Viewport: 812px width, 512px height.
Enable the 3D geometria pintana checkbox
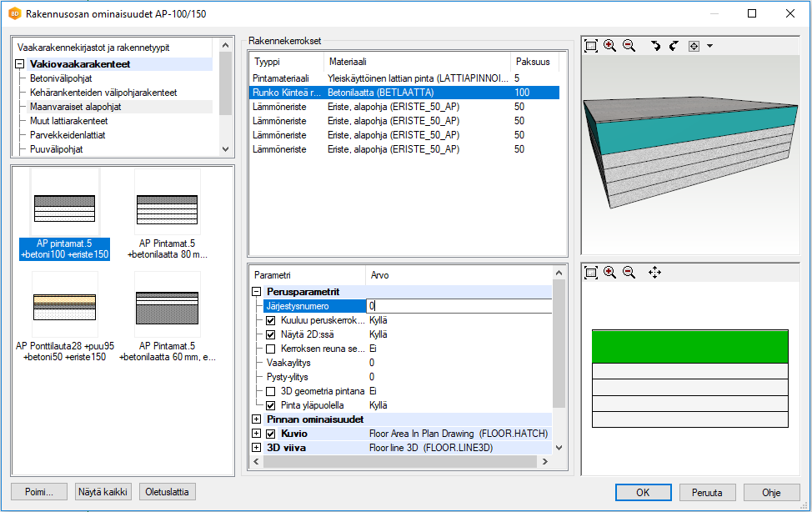(270, 391)
